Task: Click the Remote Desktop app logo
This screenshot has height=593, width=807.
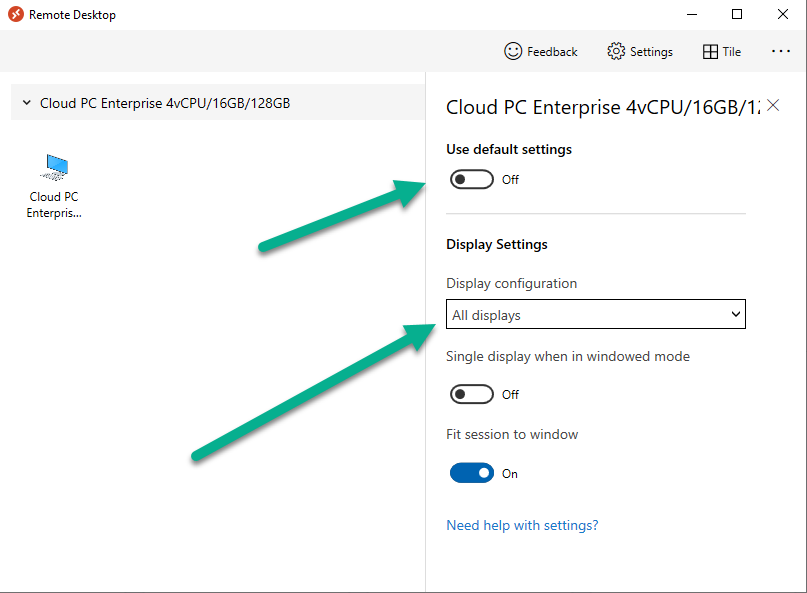Action: pos(16,14)
